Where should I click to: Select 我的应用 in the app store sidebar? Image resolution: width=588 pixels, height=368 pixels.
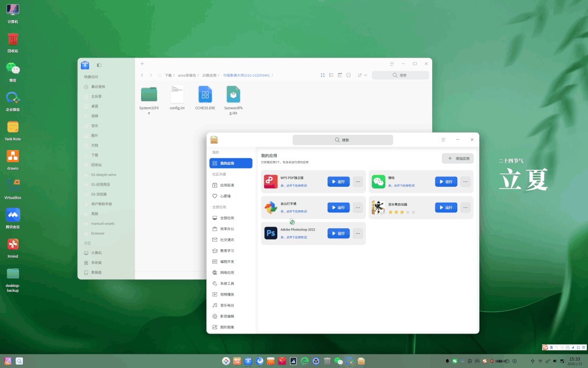(x=231, y=163)
